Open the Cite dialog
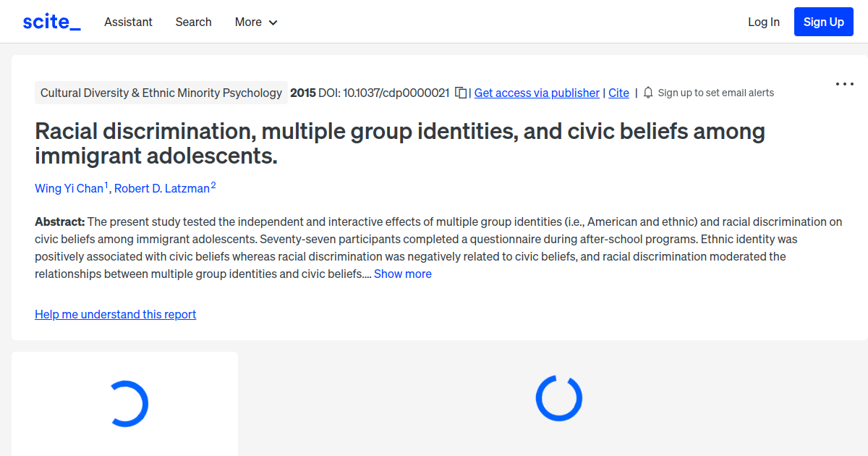The height and width of the screenshot is (456, 868). (618, 93)
